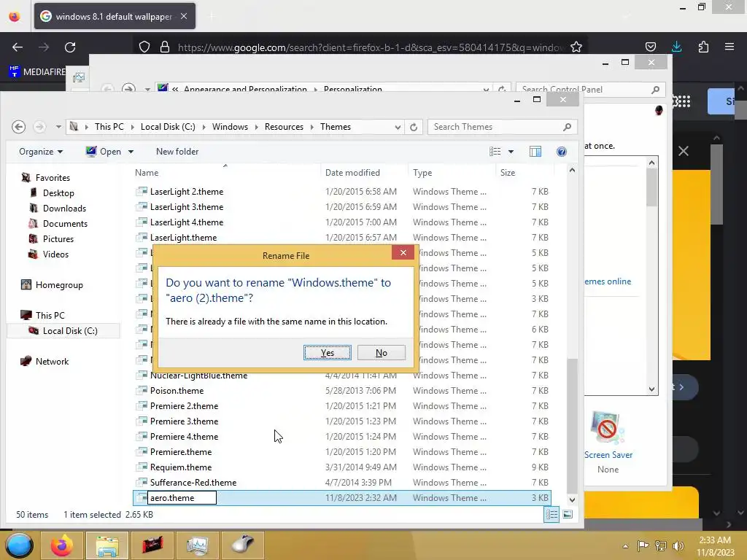747x560 pixels.
Task: Select Poison.theme file
Action: 177,391
